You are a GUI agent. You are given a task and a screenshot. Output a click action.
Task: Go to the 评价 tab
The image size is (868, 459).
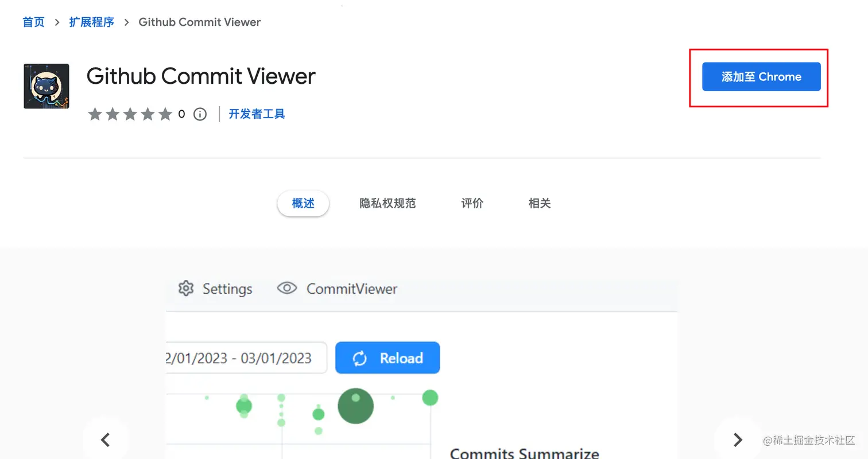(472, 203)
